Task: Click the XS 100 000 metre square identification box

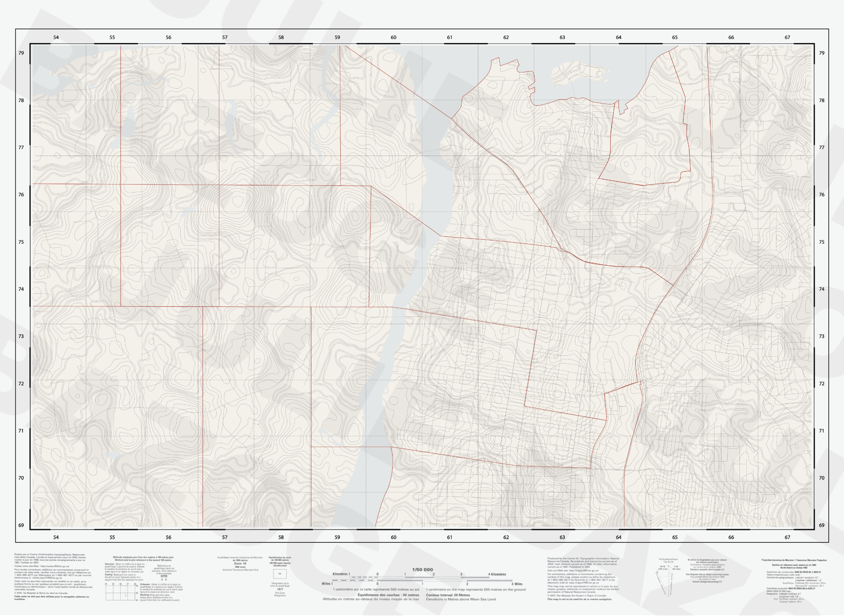Action: 280,574
